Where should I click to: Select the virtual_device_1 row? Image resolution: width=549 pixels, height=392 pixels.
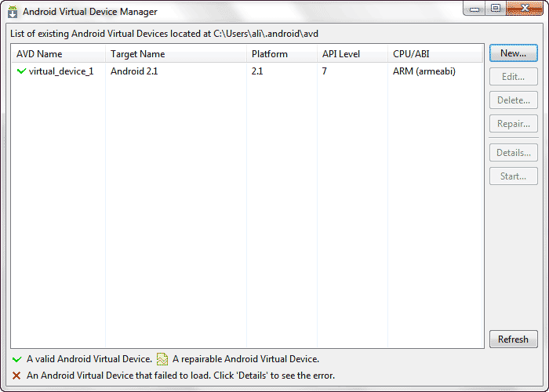[247, 71]
